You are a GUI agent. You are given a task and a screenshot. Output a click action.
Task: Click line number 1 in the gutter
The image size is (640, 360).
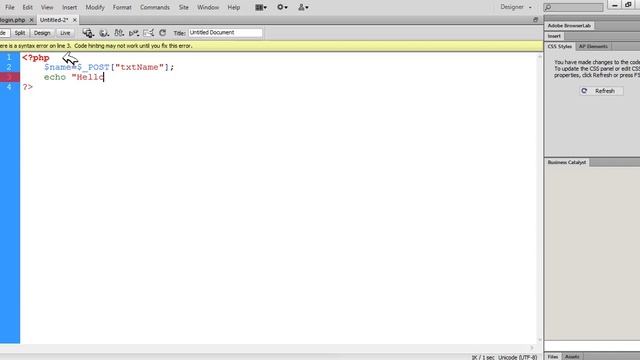point(9,58)
